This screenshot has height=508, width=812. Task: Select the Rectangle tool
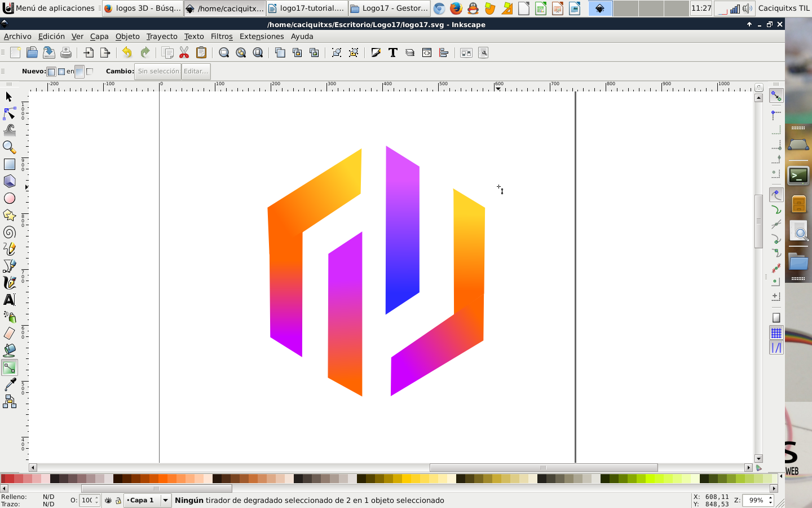tap(9, 164)
